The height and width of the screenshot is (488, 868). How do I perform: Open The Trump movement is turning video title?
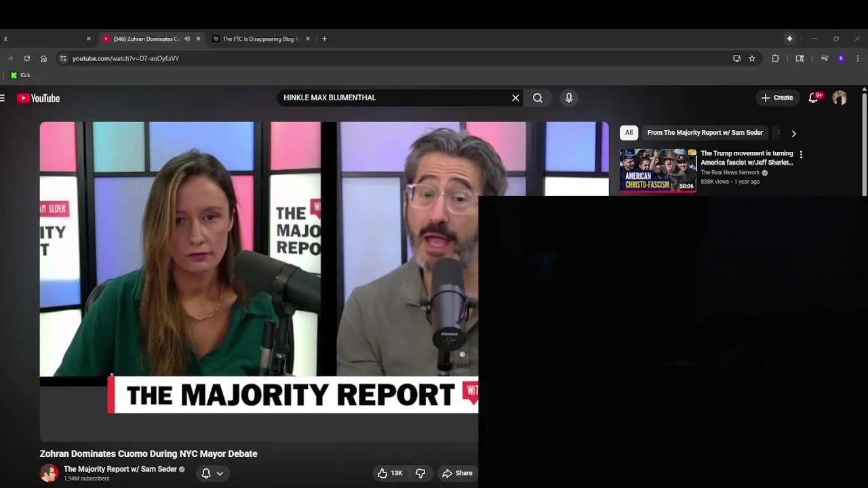[747, 158]
